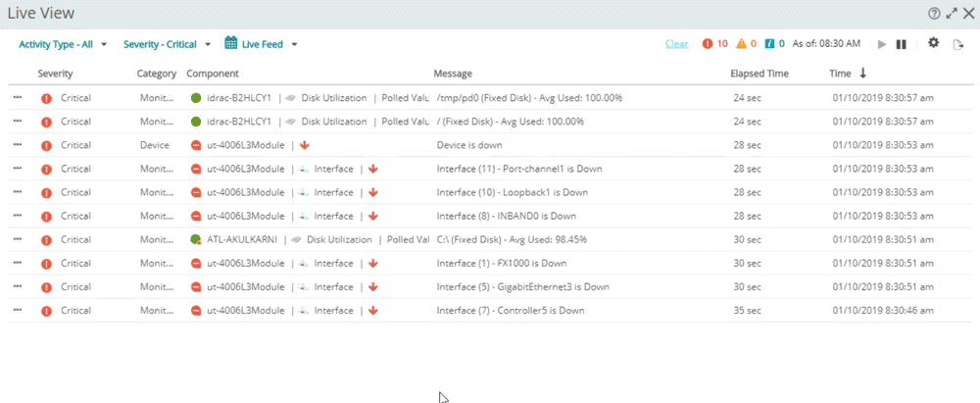This screenshot has width=980, height=403.
Task: Open the Live View help icon
Action: click(x=934, y=13)
